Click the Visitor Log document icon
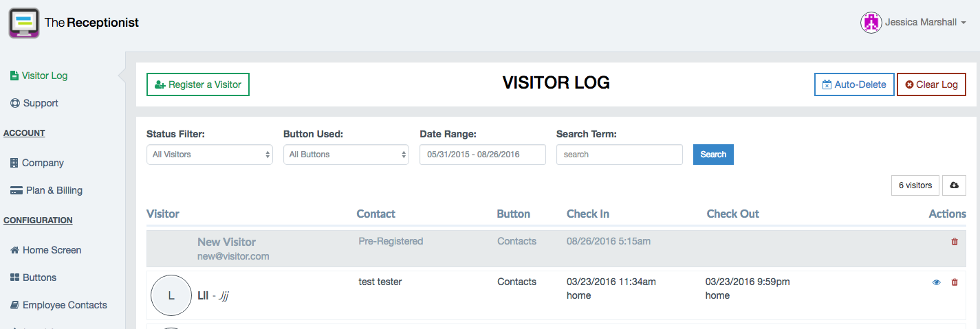This screenshot has width=980, height=329. [x=14, y=76]
